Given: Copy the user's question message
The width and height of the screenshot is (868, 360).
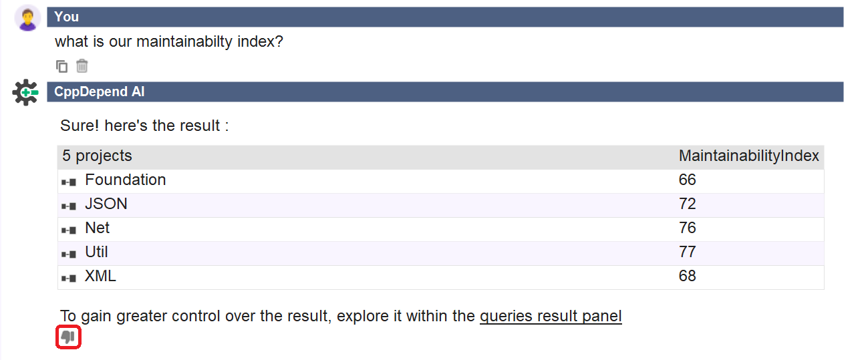Looking at the screenshot, I should click(x=62, y=66).
